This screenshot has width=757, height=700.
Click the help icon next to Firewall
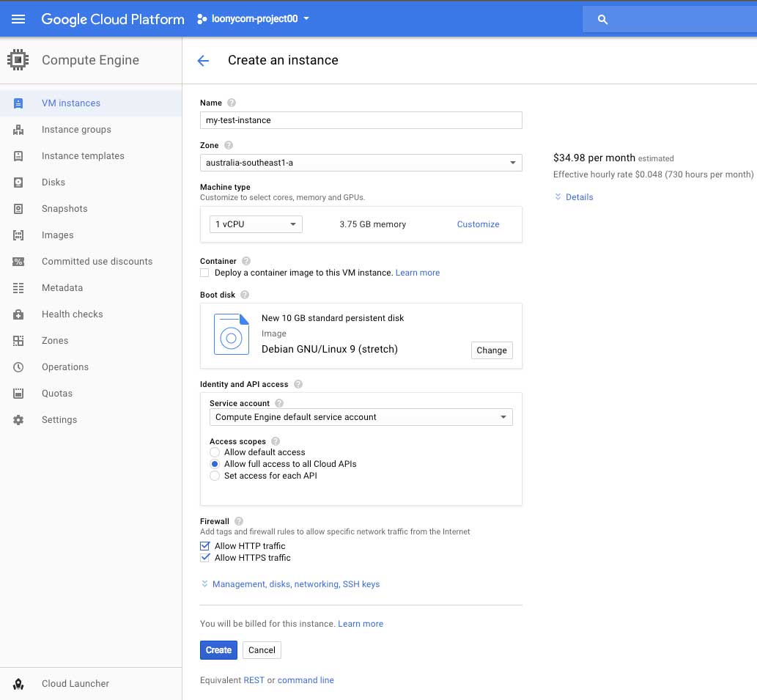tap(239, 521)
